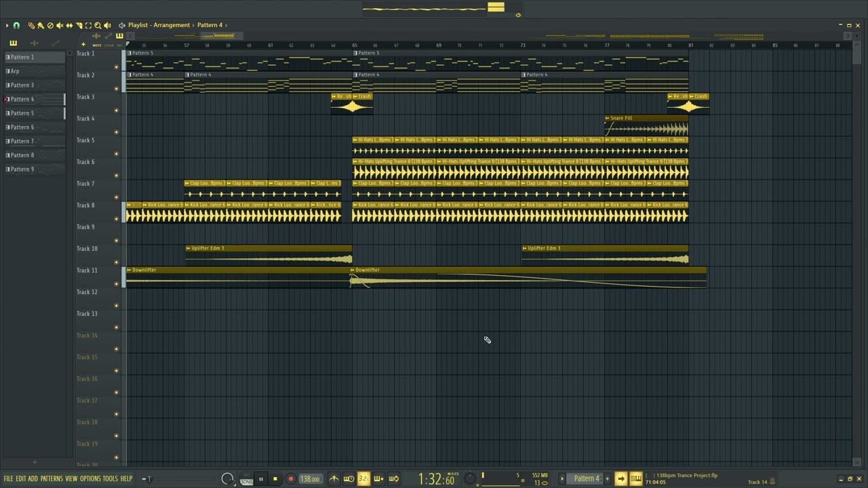Open the ADD menu
The image size is (868, 488).
(x=33, y=479)
